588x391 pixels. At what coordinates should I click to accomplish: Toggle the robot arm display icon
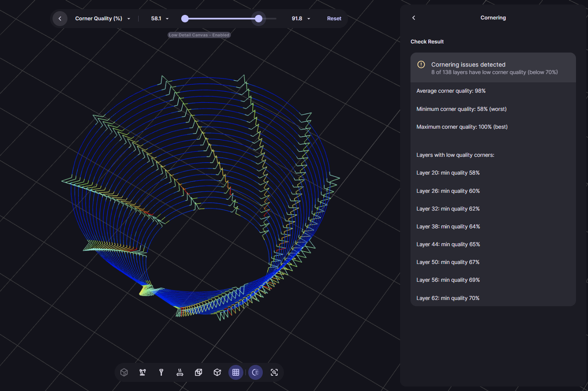click(143, 372)
